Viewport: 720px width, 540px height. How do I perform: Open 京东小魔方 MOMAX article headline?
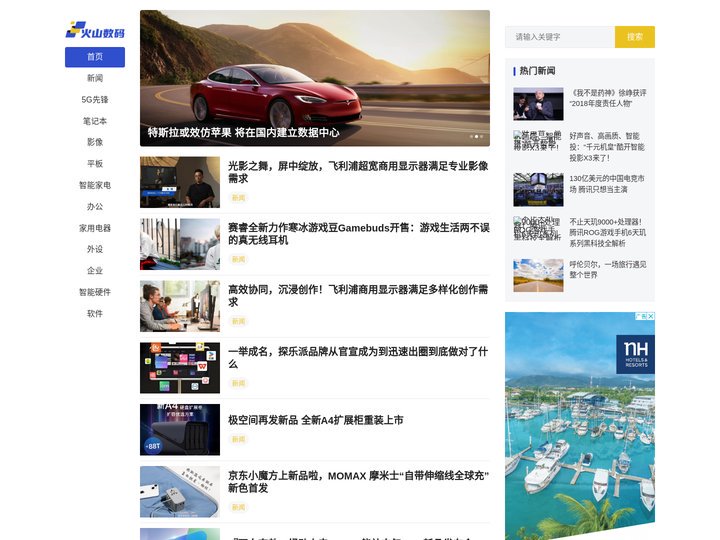coord(359,482)
